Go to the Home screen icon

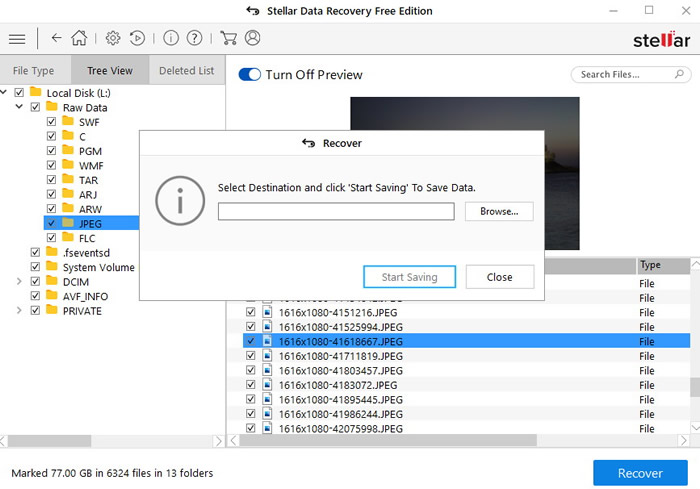pos(78,39)
